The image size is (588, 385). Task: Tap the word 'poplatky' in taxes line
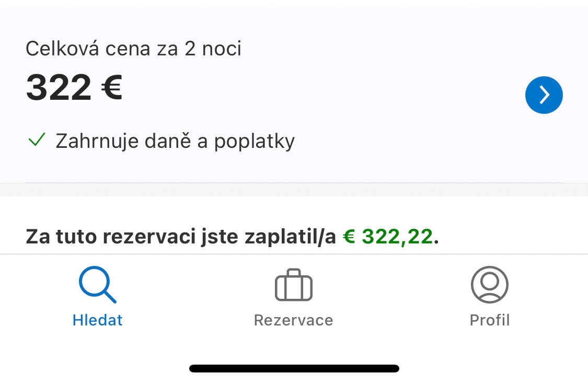[x=255, y=141]
